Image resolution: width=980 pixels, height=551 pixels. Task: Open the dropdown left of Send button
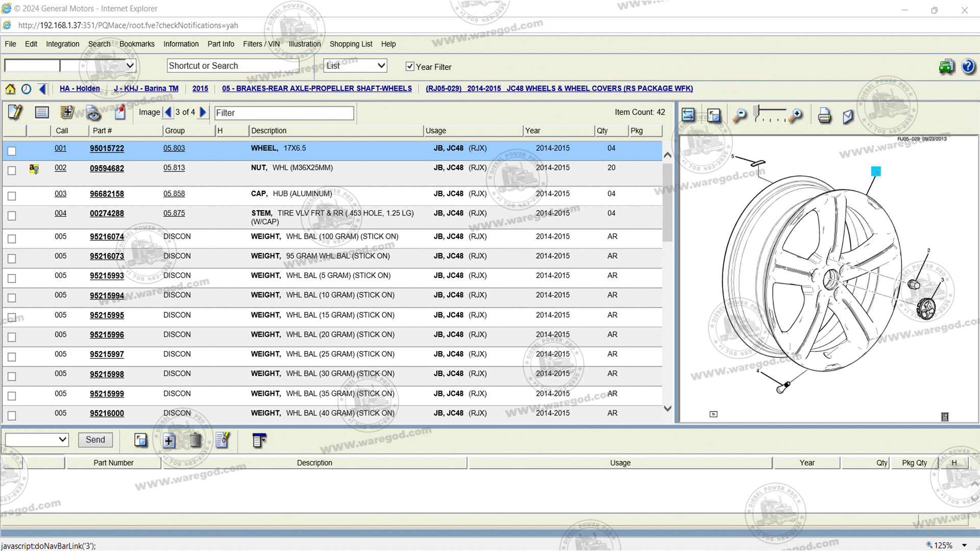[37, 439]
